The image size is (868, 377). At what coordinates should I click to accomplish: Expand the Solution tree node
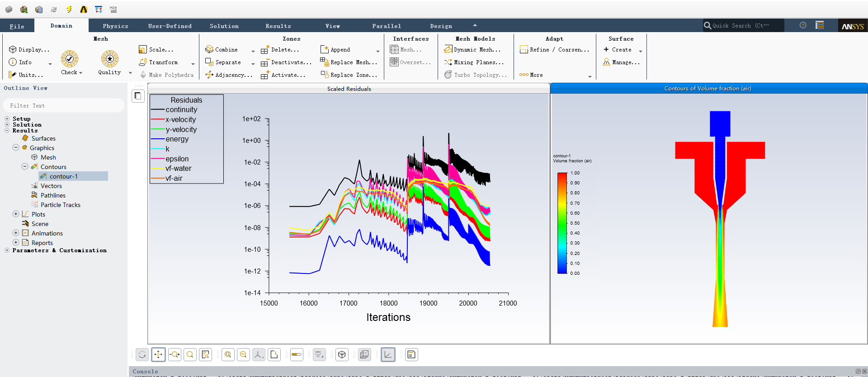7,125
